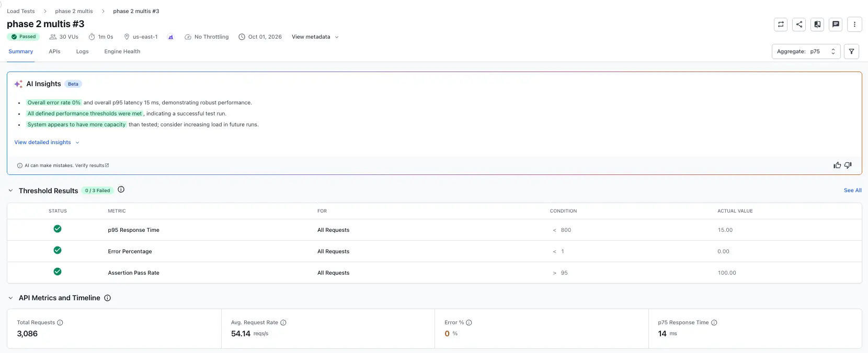
Task: Open the Logs tab
Action: (x=82, y=52)
